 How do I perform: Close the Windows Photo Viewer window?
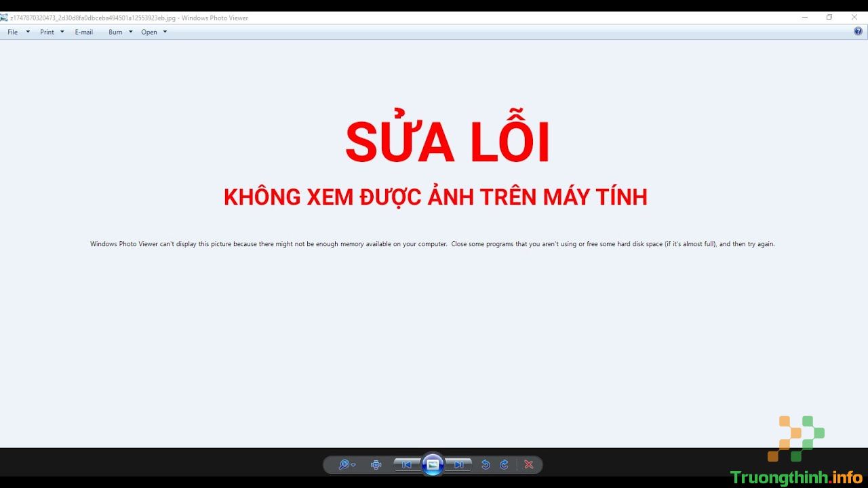click(x=854, y=18)
